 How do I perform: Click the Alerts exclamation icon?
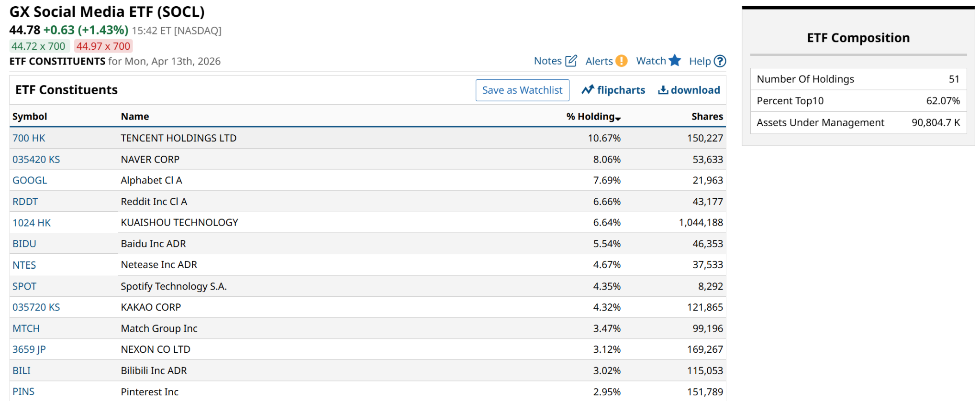[621, 61]
